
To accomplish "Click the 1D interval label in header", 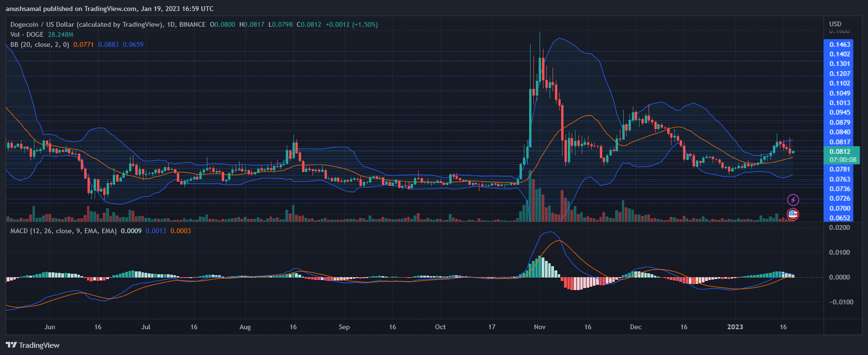I will pos(171,24).
